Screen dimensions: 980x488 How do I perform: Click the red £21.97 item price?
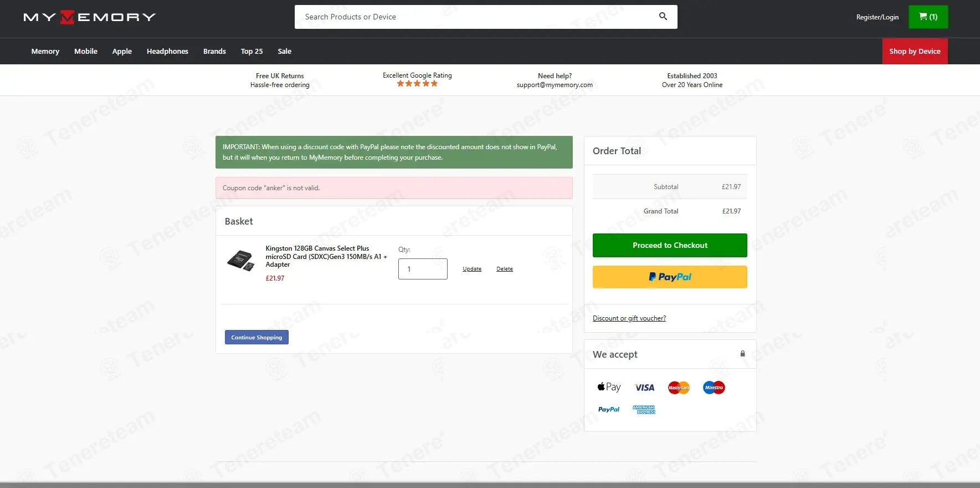(x=275, y=278)
